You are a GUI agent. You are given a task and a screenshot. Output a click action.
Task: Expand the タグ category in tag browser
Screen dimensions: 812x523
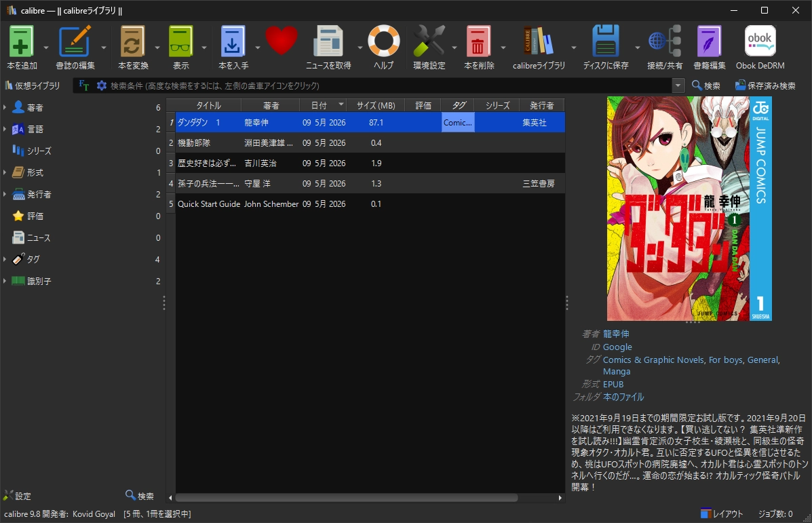[5, 259]
